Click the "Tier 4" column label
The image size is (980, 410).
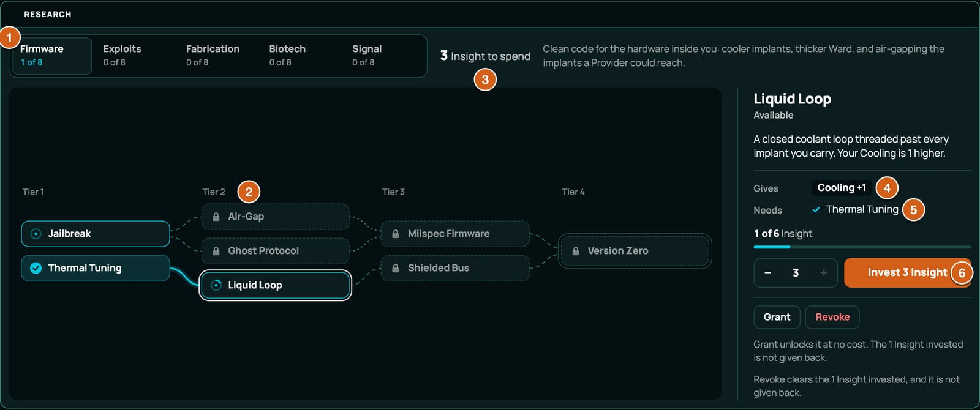(573, 192)
